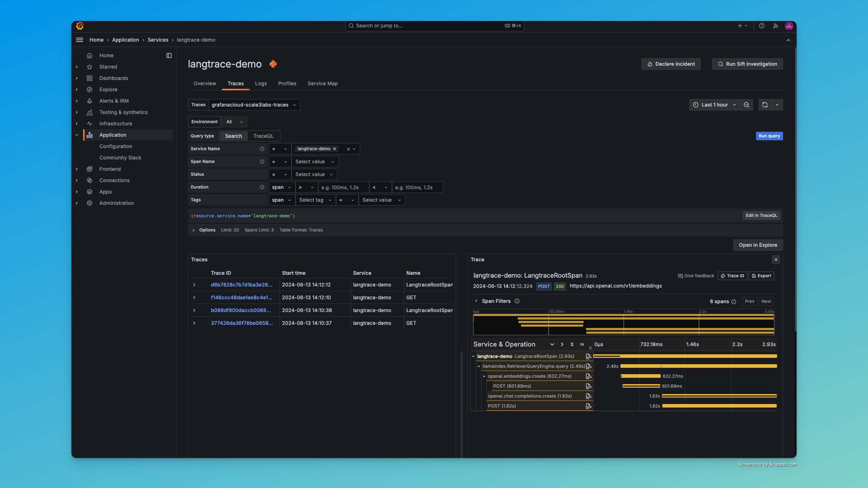Viewport: 868px width, 488px height.
Task: Collapse the navigation sidebar with dock icon
Action: (x=169, y=55)
